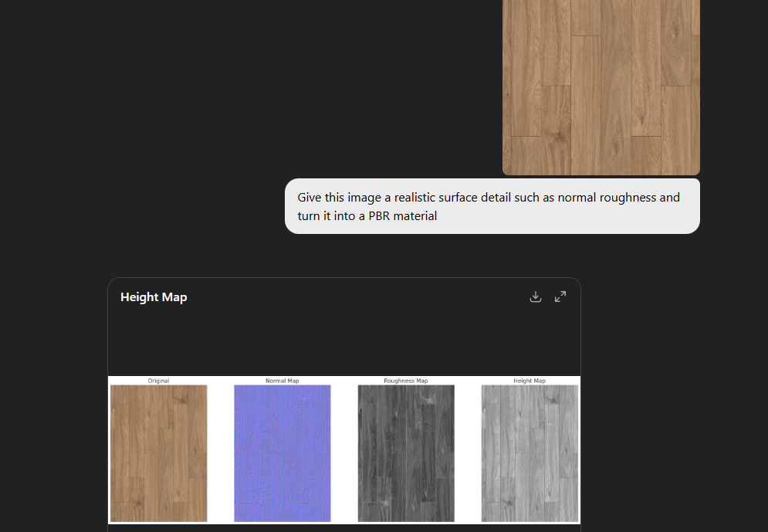Click the panel card below the Height Map results

click(343, 529)
